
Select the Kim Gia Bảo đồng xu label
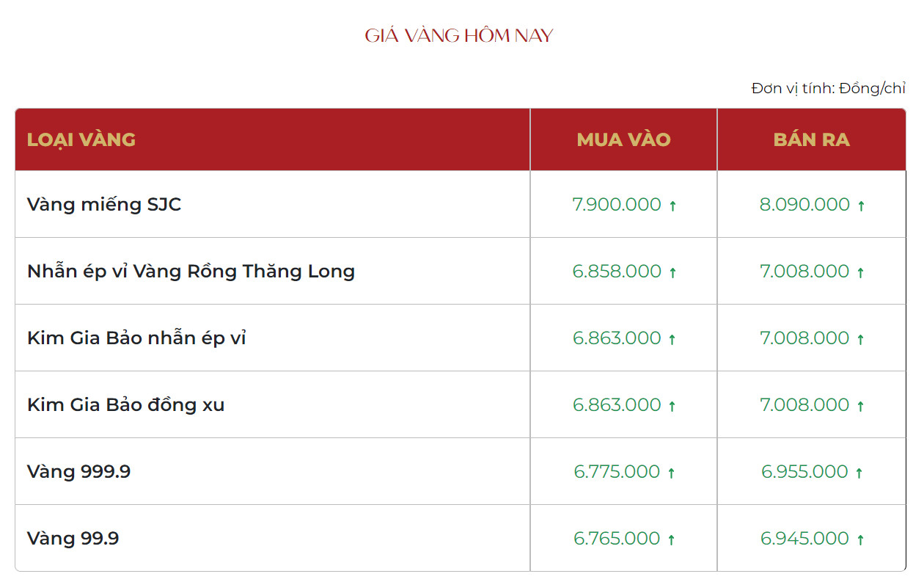point(125,404)
